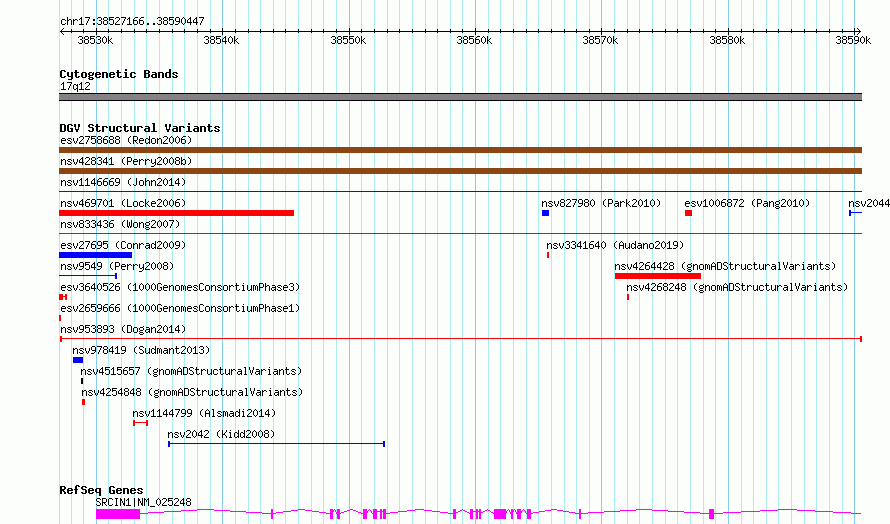Click the large magenta SRCIN1 exon block
The height and width of the screenshot is (524, 890).
tap(118, 514)
